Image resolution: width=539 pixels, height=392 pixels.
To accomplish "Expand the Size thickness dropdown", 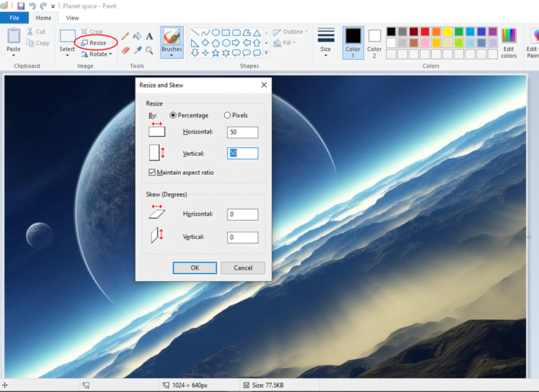I will tap(326, 50).
